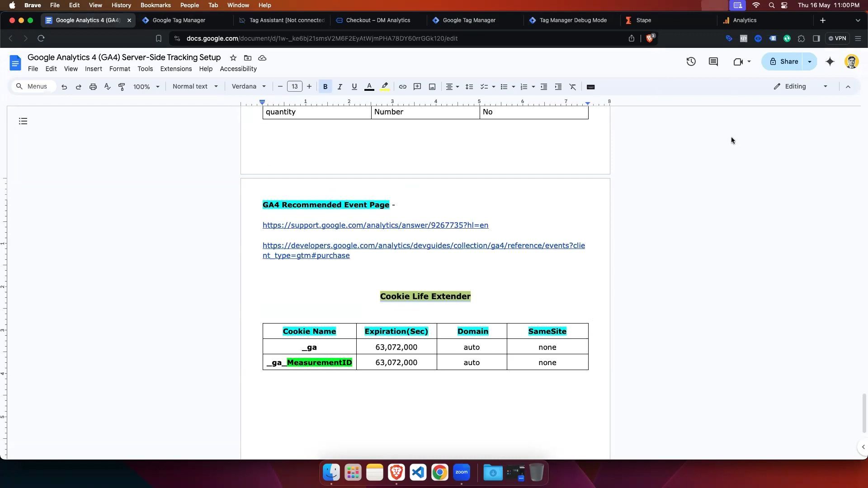
Task: Switch to Tag Manager Debug Mode tab
Action: pyautogui.click(x=572, y=20)
